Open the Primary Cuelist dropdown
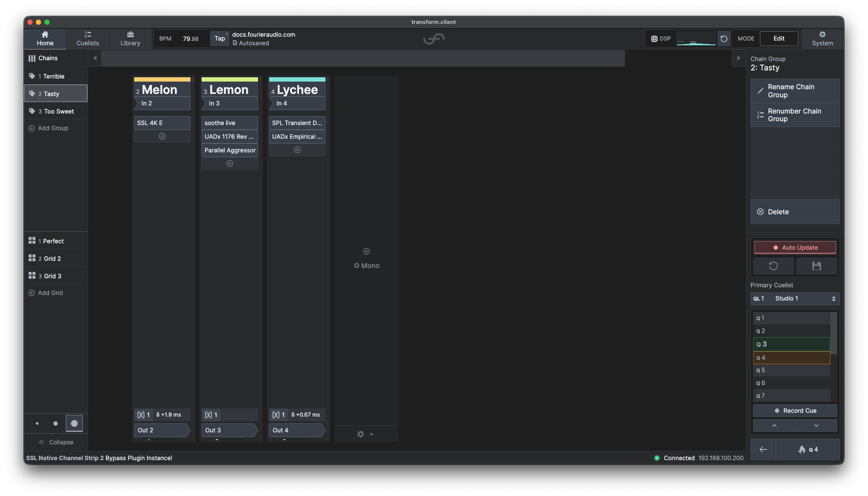Screen dimensions: 868x496 (795, 299)
